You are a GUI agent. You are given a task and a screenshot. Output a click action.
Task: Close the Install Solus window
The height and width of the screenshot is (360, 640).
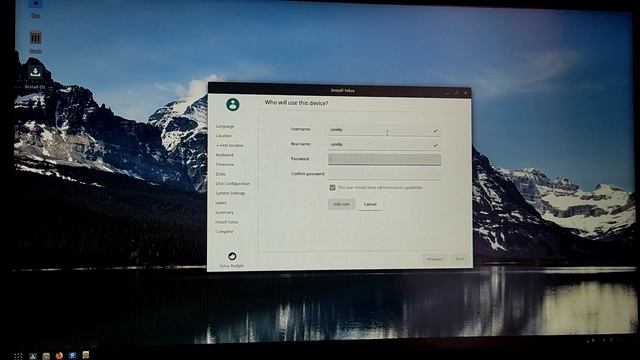[x=466, y=93]
